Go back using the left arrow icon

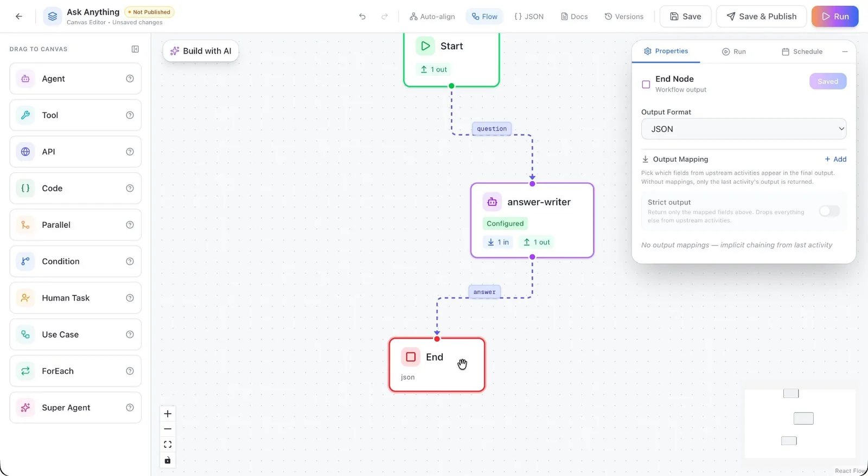click(19, 16)
